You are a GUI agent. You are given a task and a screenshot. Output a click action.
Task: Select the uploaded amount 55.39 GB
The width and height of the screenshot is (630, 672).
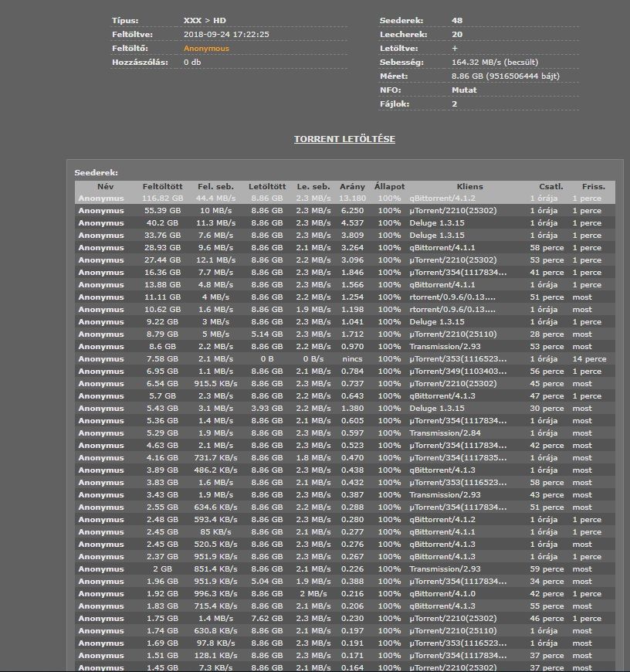(162, 211)
